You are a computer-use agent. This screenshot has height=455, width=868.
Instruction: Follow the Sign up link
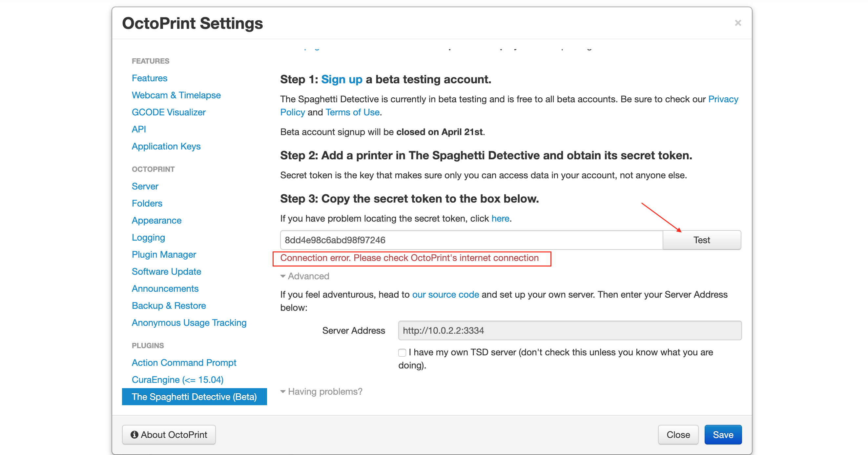point(341,79)
